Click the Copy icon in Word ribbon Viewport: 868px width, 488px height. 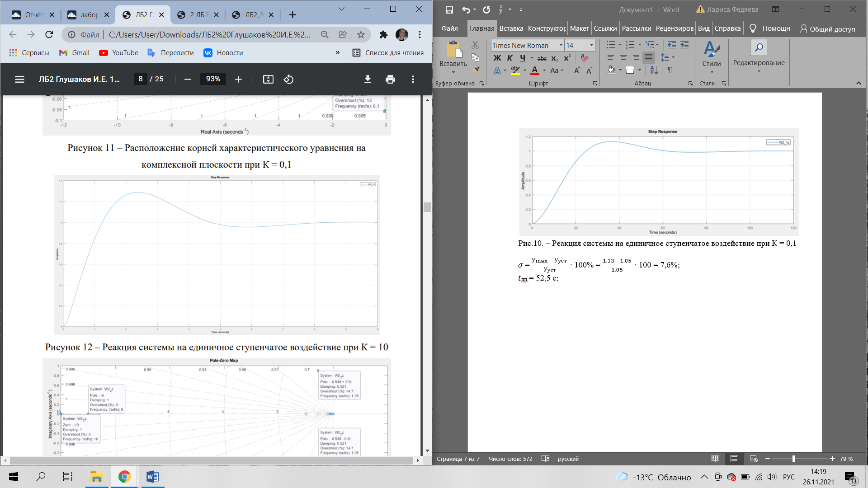(x=475, y=57)
